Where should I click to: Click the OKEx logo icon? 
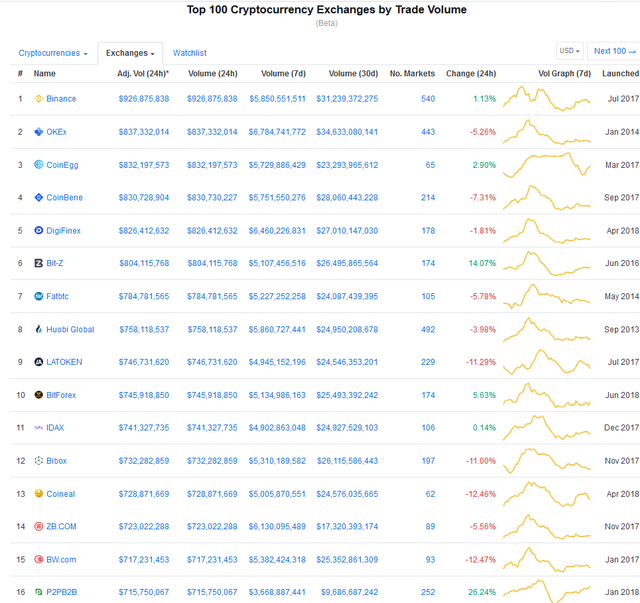tap(38, 131)
